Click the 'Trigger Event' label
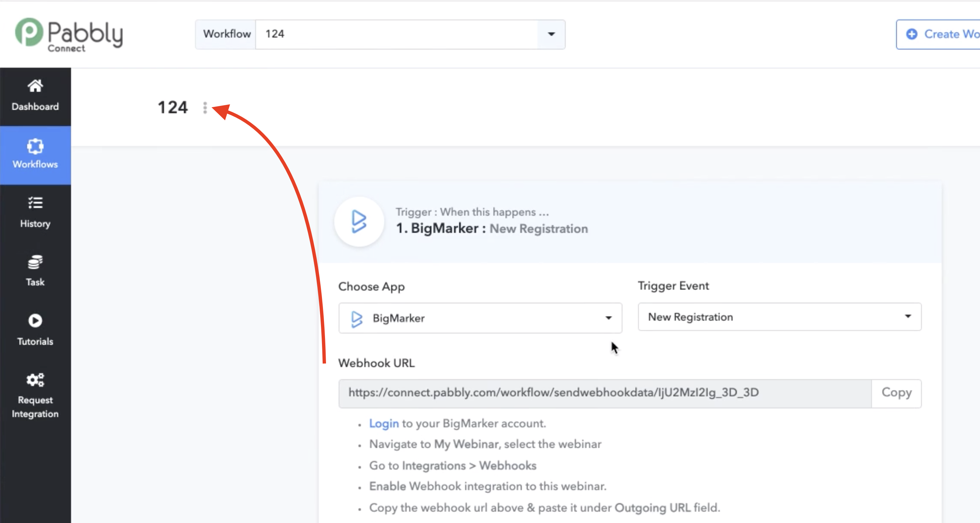980x523 pixels. 673,286
